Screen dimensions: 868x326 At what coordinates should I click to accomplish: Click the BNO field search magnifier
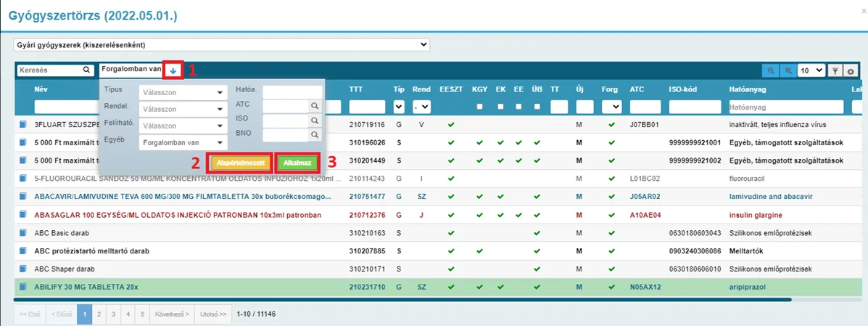tap(314, 134)
